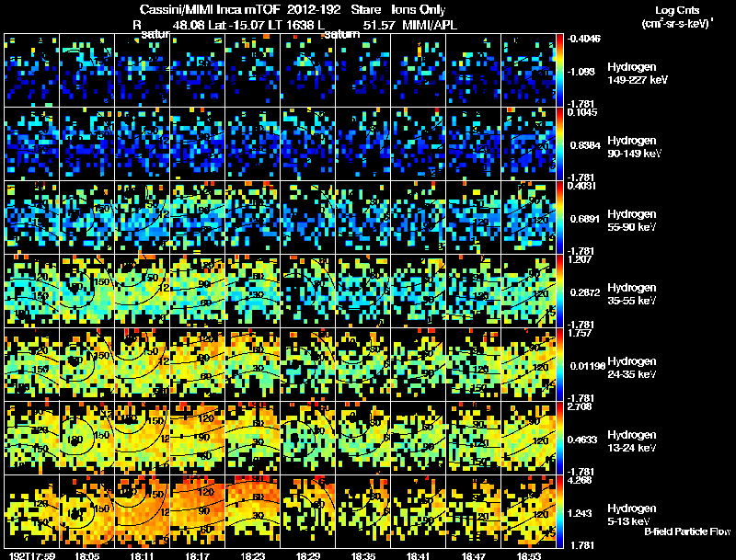Click the 18:29 time axis label

click(x=308, y=555)
